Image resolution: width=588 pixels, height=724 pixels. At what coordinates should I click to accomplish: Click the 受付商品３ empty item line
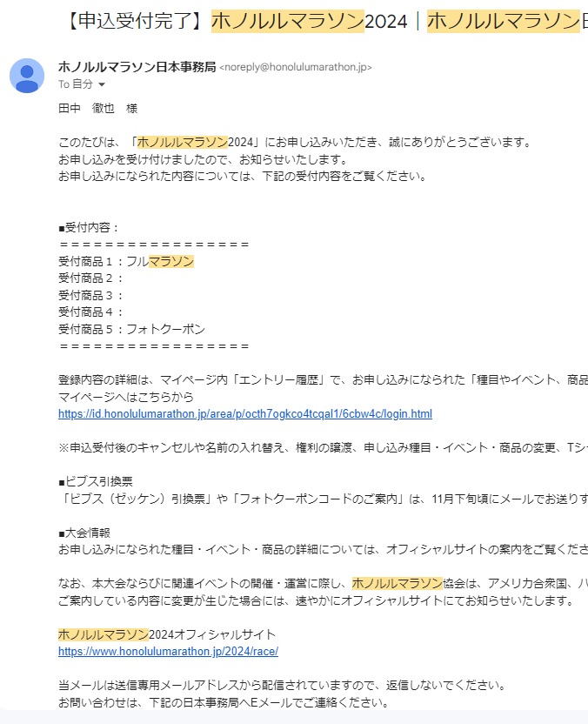pos(90,295)
